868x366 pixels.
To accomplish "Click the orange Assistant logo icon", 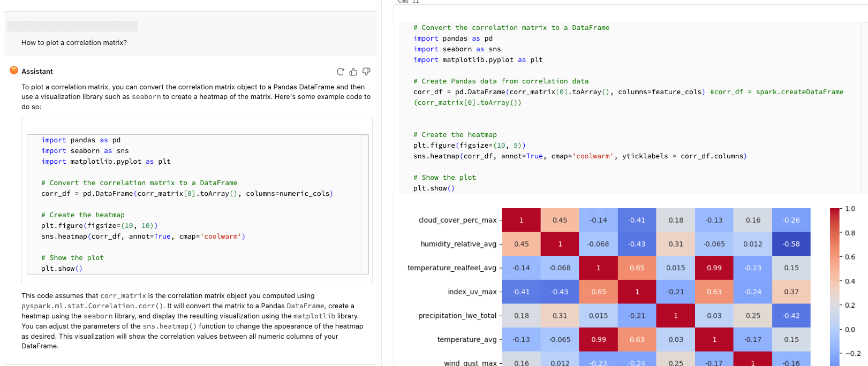I will 14,71.
